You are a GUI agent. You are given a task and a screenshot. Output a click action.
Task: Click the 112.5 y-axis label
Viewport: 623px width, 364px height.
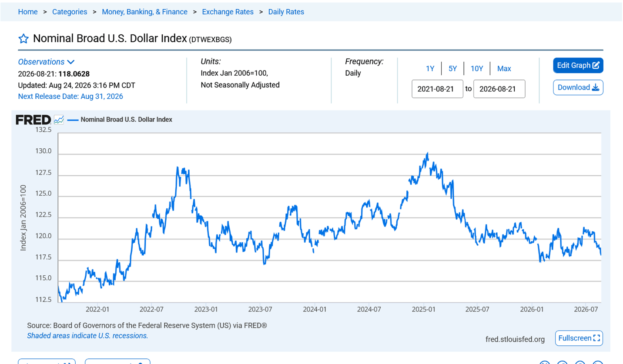(43, 300)
